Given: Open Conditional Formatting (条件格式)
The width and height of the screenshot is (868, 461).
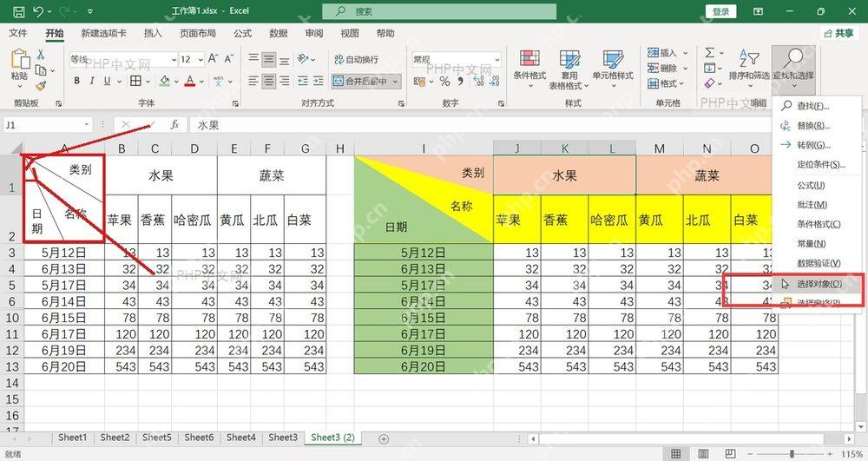Looking at the screenshot, I should [x=529, y=69].
